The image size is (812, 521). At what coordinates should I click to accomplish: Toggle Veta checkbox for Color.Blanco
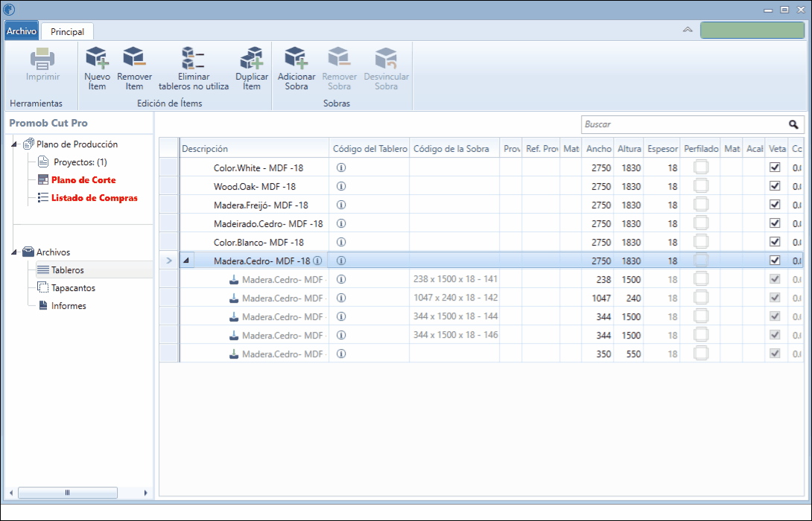click(775, 242)
